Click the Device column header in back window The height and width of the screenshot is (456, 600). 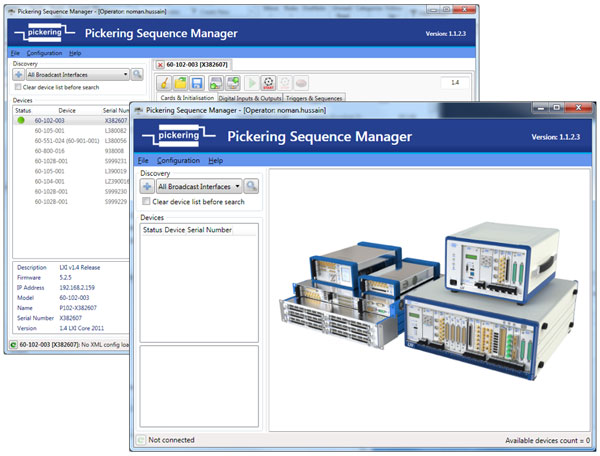pyautogui.click(x=67, y=111)
